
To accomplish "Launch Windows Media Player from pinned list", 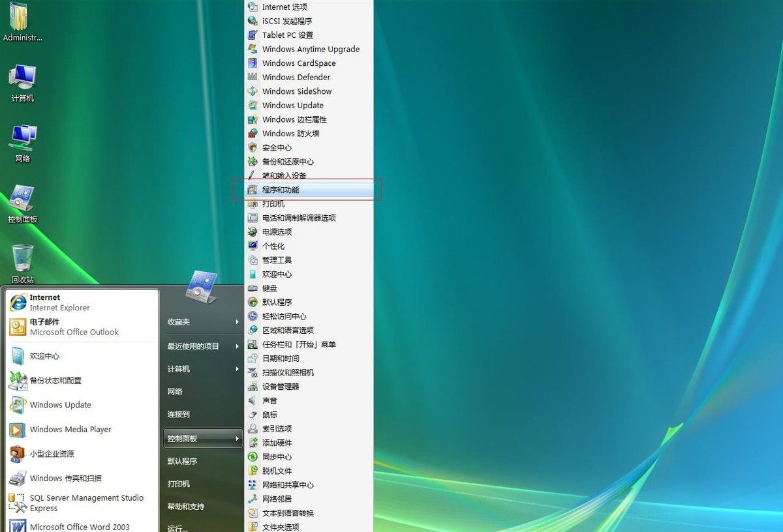I will pos(70,430).
